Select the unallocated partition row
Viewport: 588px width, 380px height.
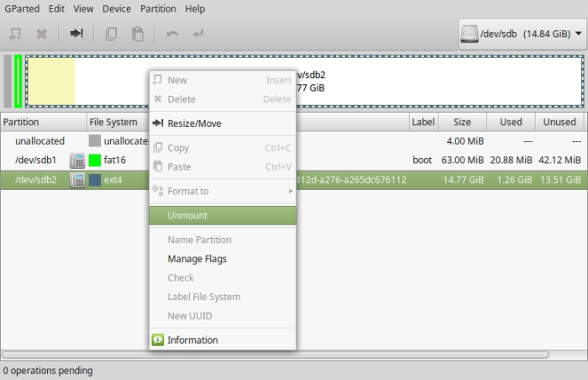click(294, 141)
